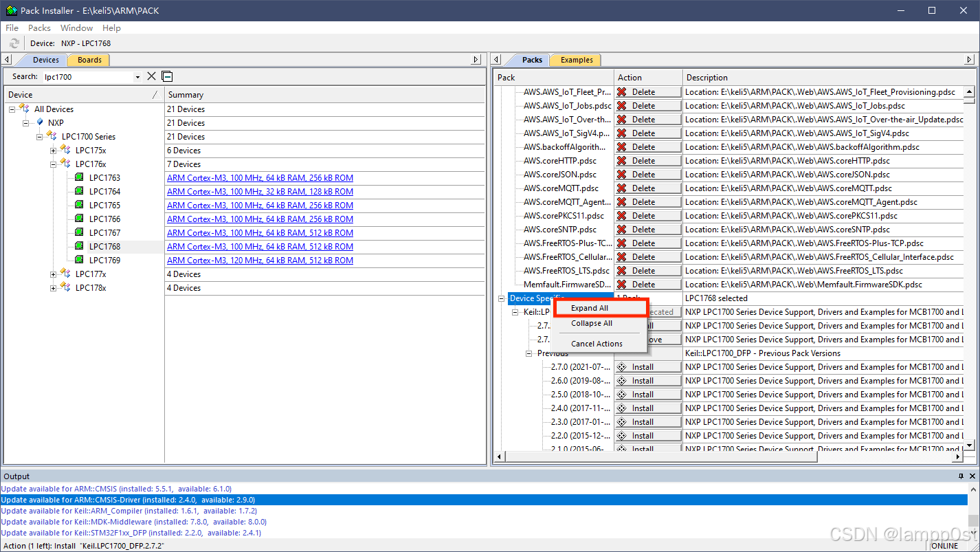Click the LPC1763 chip icon

pos(80,178)
